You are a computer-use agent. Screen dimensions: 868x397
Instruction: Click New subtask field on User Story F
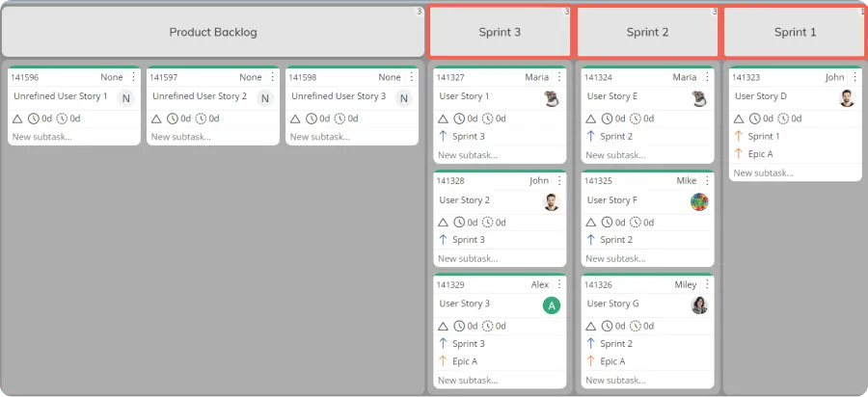pyautogui.click(x=647, y=258)
